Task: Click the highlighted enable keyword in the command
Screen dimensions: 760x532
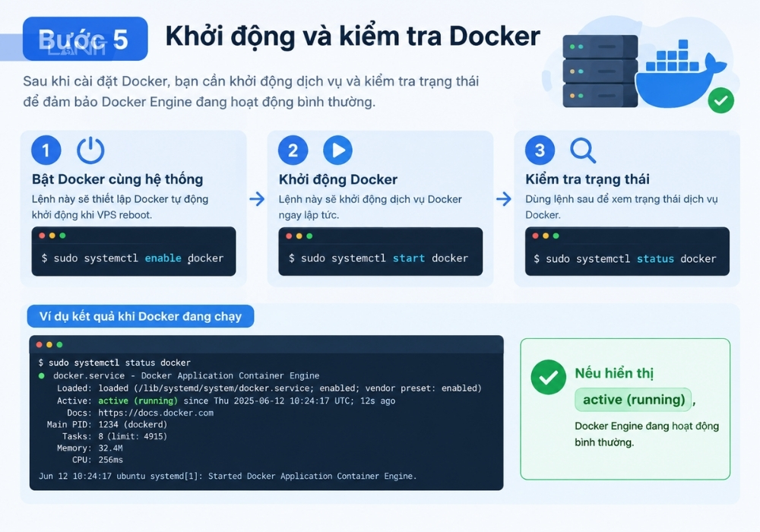Action: point(163,258)
